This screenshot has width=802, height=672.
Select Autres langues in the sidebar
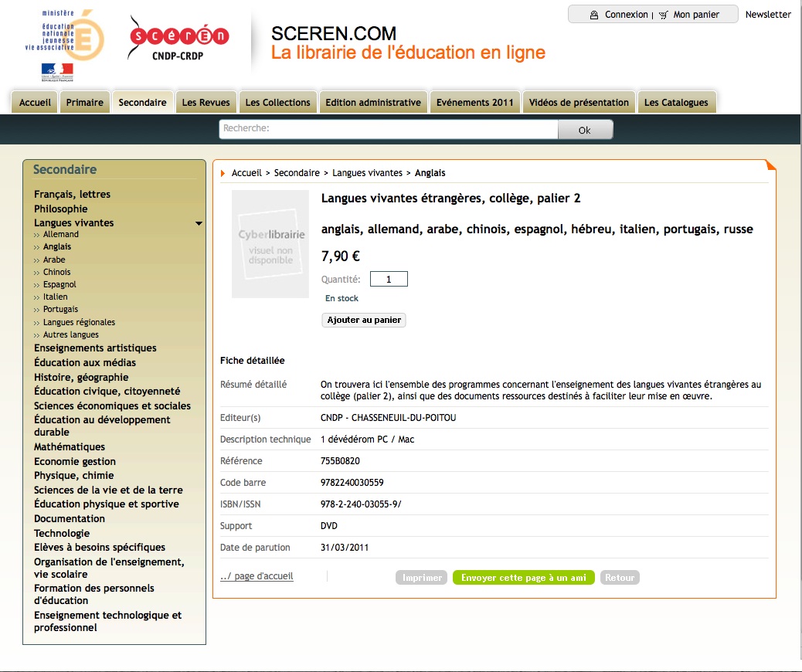click(71, 334)
